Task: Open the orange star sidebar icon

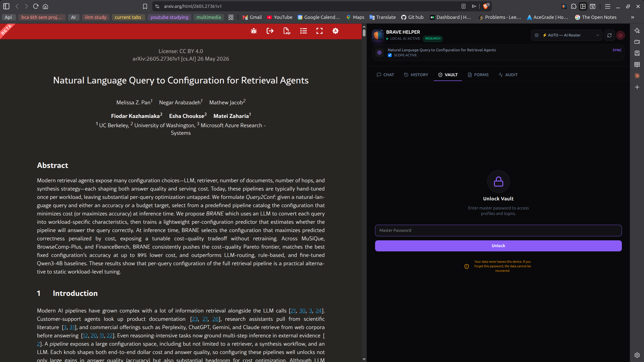Action: (x=637, y=76)
